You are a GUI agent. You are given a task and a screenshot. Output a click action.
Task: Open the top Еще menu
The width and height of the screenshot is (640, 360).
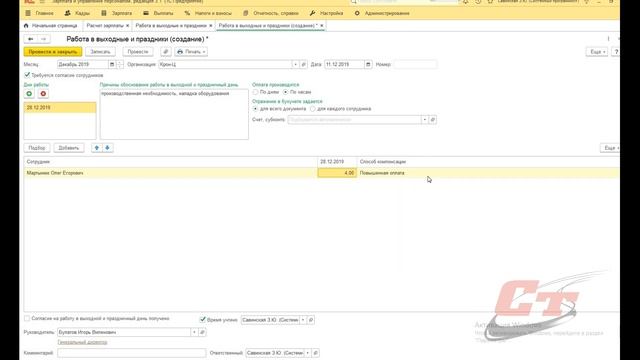(x=597, y=52)
